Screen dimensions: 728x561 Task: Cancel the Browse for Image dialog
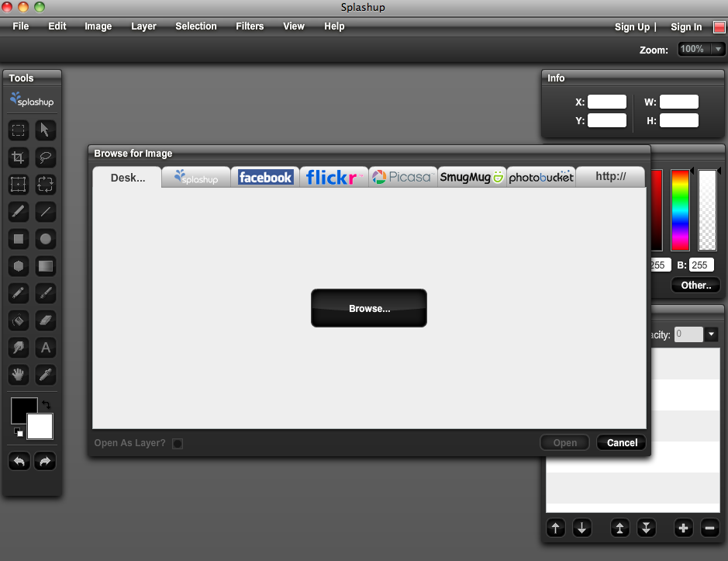[622, 443]
